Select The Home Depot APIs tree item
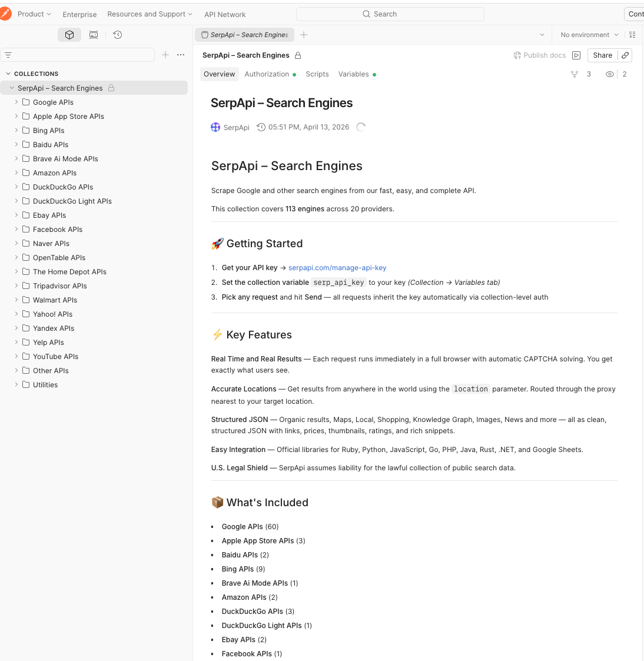The height and width of the screenshot is (661, 644). pos(94,271)
